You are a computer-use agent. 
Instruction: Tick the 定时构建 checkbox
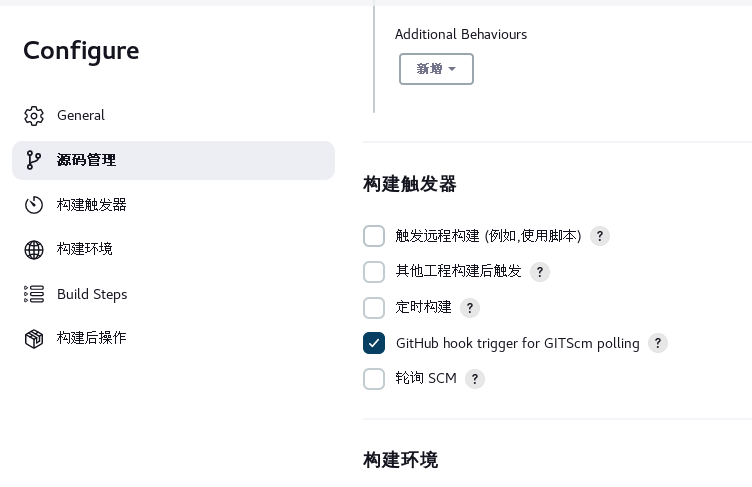(x=374, y=308)
